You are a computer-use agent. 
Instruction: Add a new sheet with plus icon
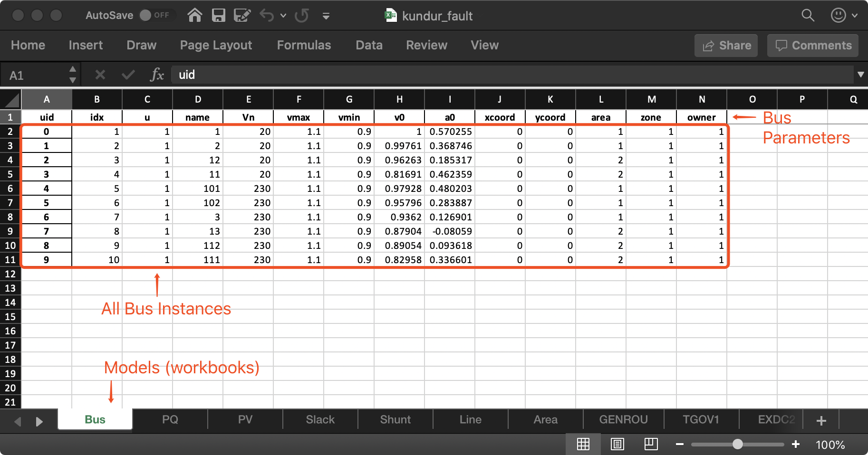pos(821,420)
